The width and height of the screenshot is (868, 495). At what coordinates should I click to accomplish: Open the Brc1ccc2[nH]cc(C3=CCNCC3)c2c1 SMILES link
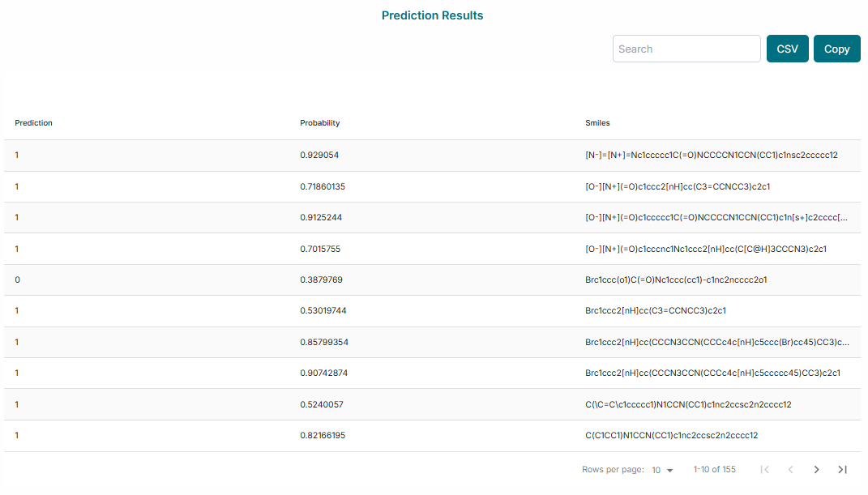[x=656, y=310]
